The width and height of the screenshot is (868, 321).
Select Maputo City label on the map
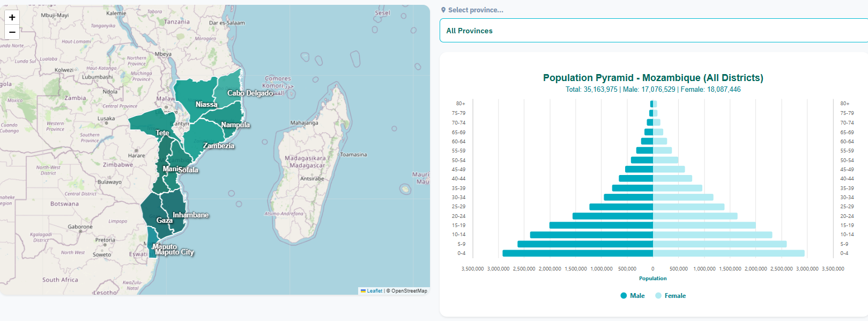pyautogui.click(x=175, y=252)
